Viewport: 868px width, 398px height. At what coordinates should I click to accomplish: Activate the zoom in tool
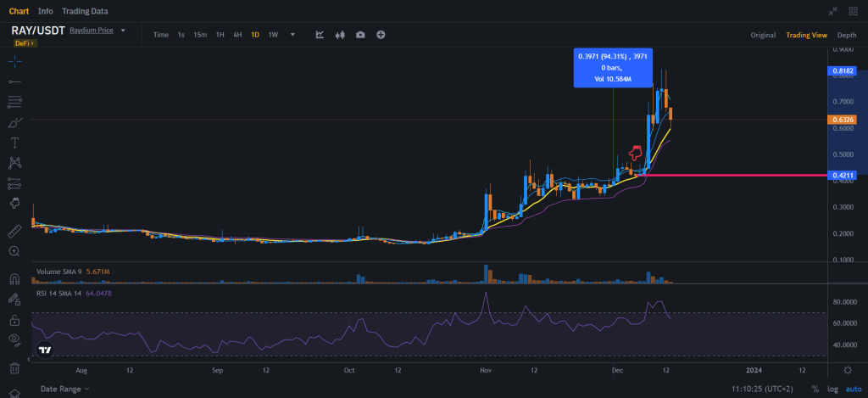(x=14, y=251)
